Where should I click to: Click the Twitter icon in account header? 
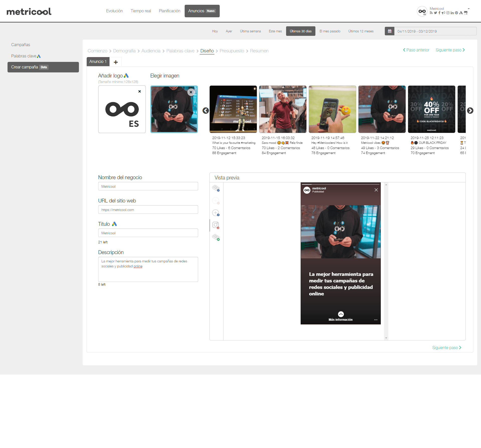(x=435, y=13)
